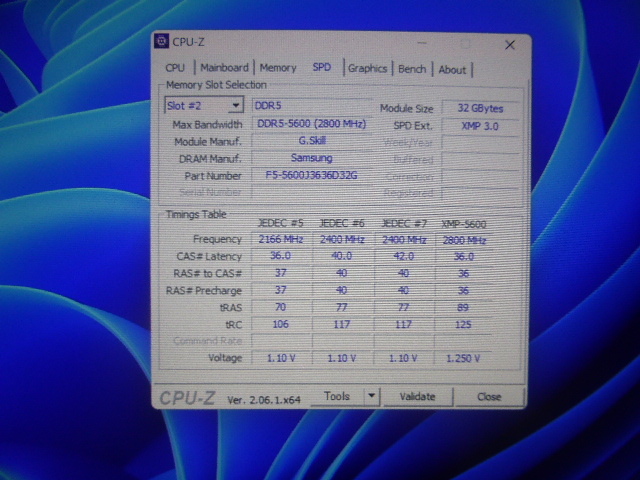Minimize the CPU-Z window
This screenshot has height=480, width=640.
pos(422,42)
